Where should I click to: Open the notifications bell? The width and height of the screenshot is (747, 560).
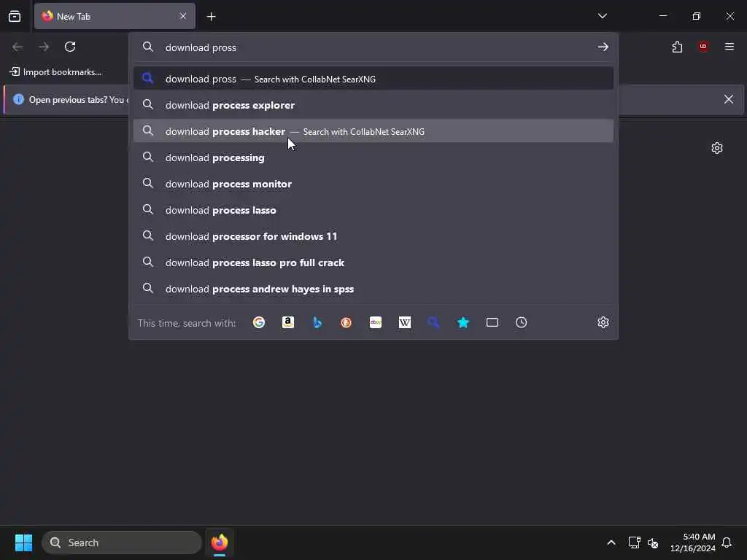click(727, 542)
